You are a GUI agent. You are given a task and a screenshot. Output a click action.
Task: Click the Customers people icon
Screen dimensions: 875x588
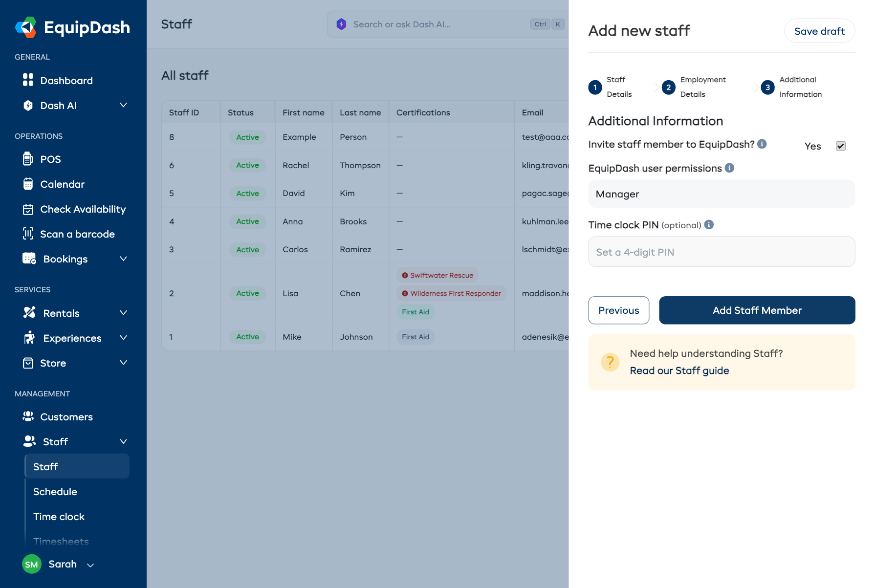[28, 416]
